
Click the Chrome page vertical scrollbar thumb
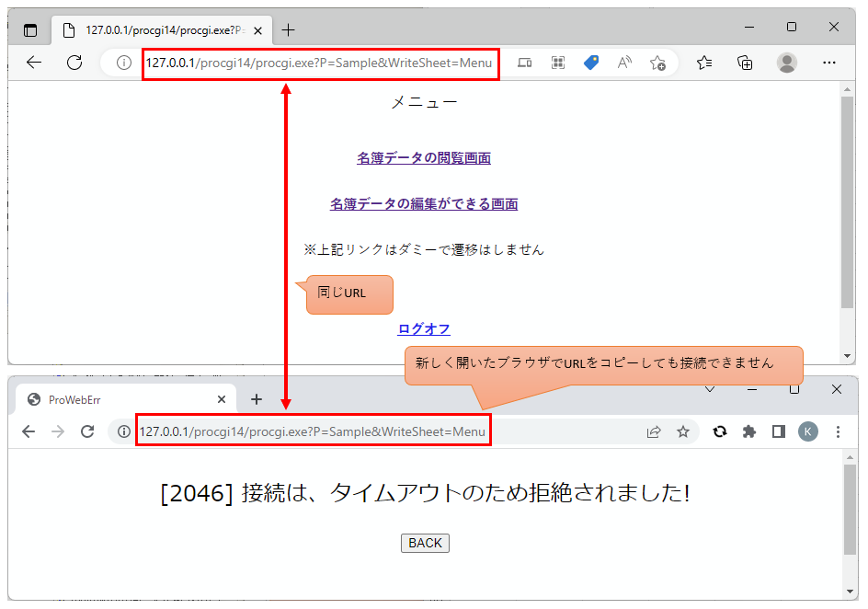850,510
